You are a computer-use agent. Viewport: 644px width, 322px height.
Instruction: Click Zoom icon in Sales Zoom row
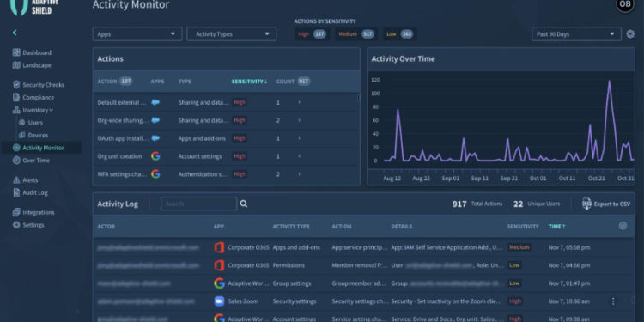pos(219,301)
